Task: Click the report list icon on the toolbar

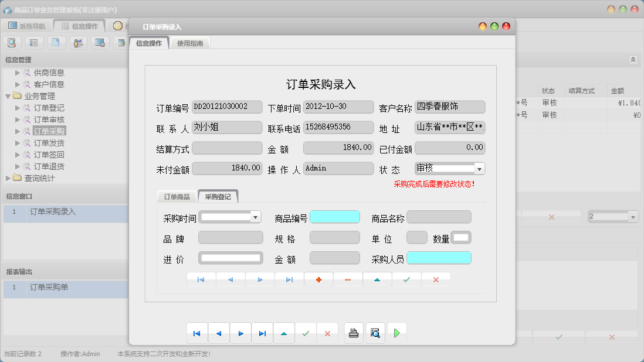Action: 34,42
